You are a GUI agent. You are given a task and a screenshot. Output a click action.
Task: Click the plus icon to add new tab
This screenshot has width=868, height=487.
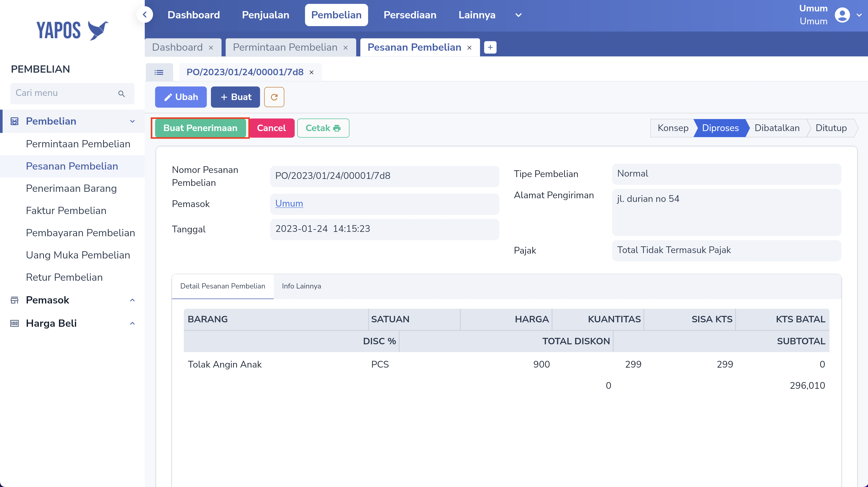(490, 47)
